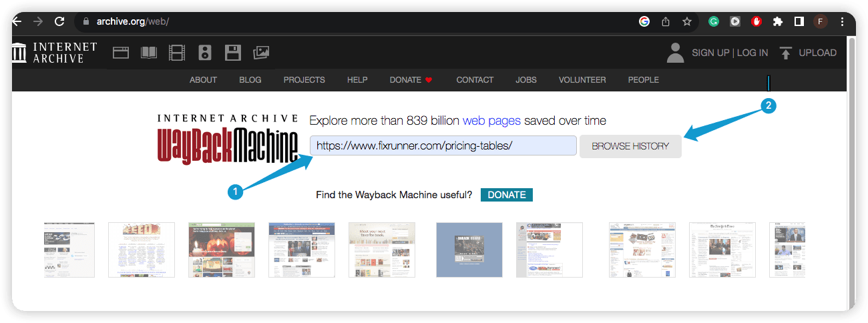Open the Software floppy disk icon
This screenshot has height=323, width=868.
[x=232, y=53]
